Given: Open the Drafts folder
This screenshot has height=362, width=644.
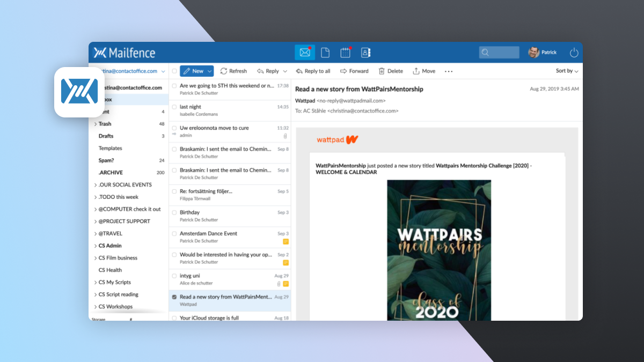Looking at the screenshot, I should (x=129, y=136).
